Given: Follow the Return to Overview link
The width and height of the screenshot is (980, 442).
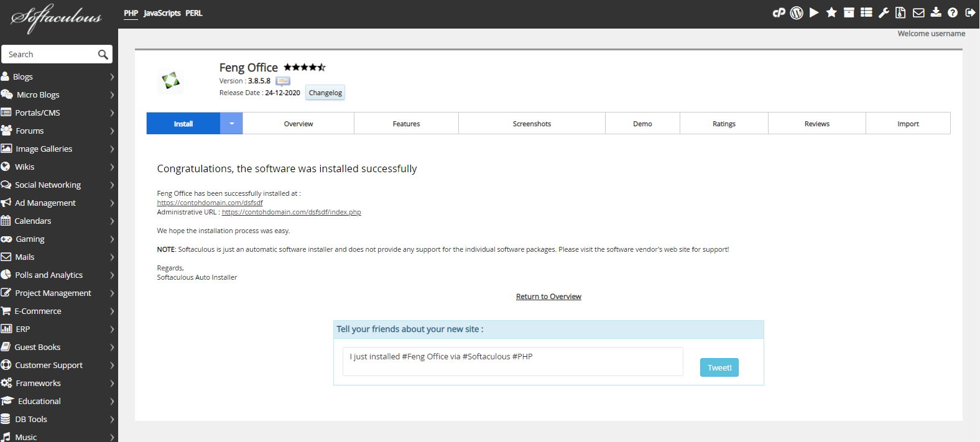Looking at the screenshot, I should click(x=548, y=297).
